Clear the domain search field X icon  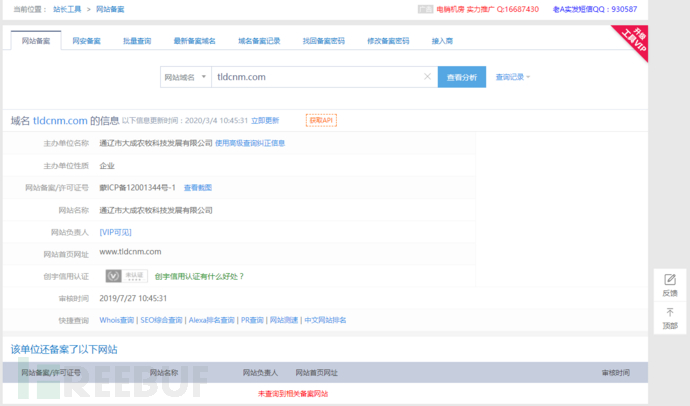tap(427, 77)
